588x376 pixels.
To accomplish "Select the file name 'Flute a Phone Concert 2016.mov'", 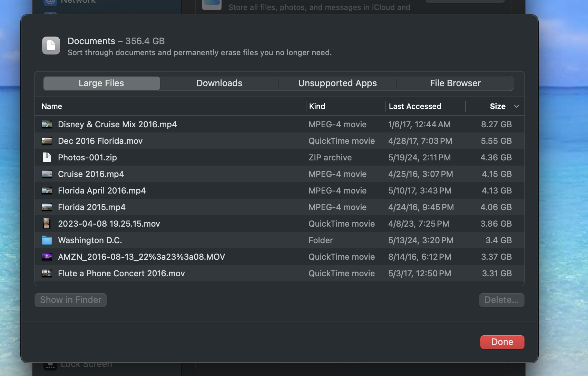I will click(121, 273).
